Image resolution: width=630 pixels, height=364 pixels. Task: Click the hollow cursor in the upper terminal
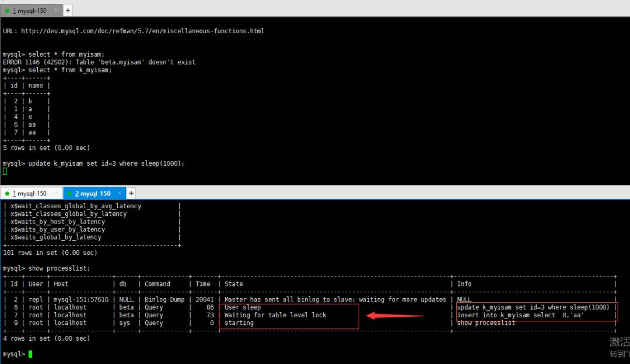tap(5, 171)
